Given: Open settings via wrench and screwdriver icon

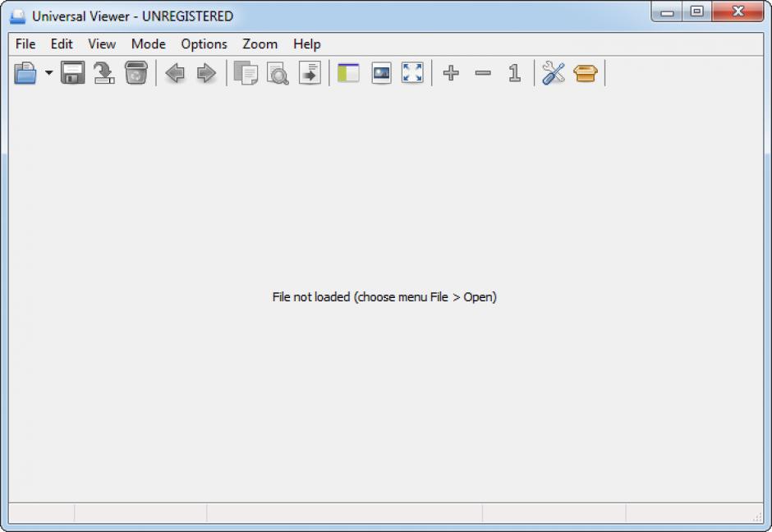Looking at the screenshot, I should click(554, 73).
